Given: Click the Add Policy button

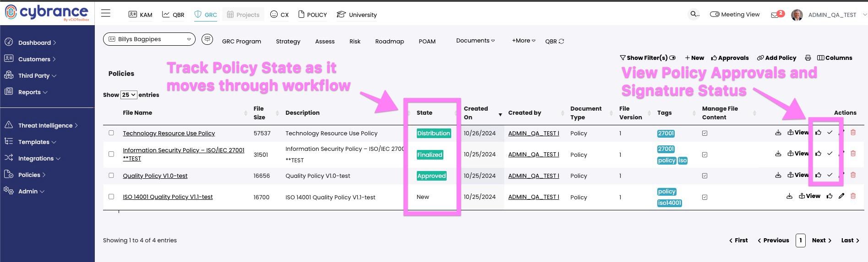Looking at the screenshot, I should pyautogui.click(x=776, y=58).
